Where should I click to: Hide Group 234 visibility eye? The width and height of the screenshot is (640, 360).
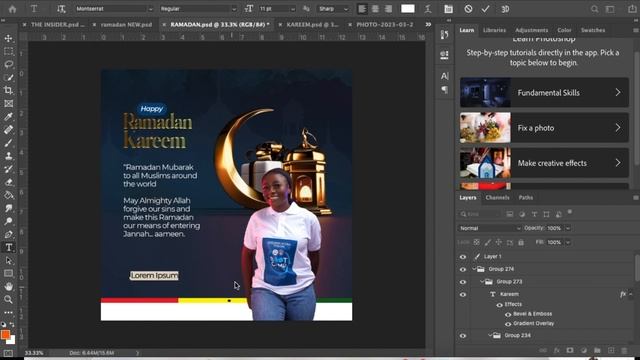pos(463,336)
